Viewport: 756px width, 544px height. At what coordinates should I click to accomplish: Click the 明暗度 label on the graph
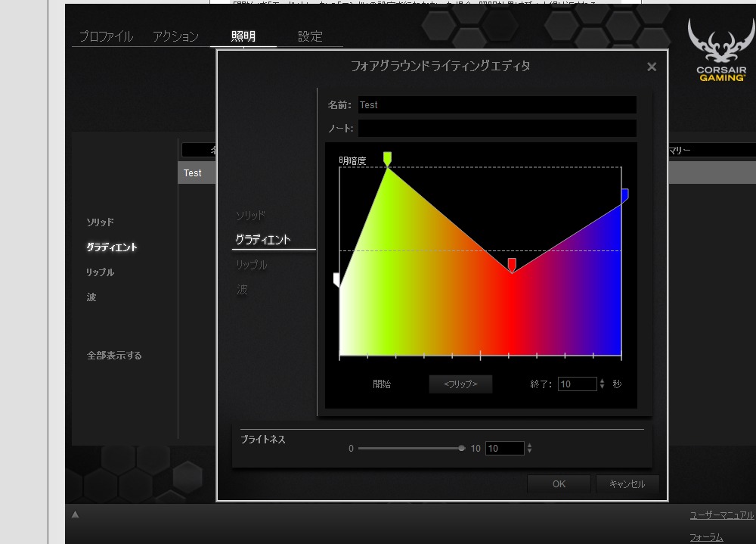(352, 160)
